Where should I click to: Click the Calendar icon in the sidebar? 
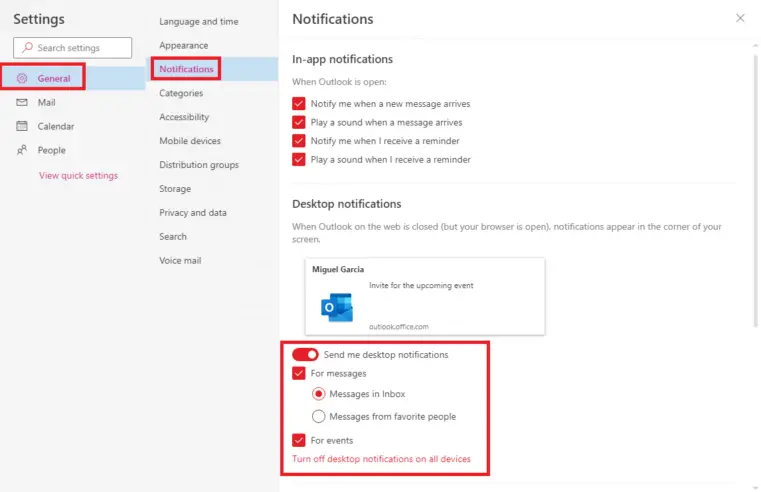22,126
